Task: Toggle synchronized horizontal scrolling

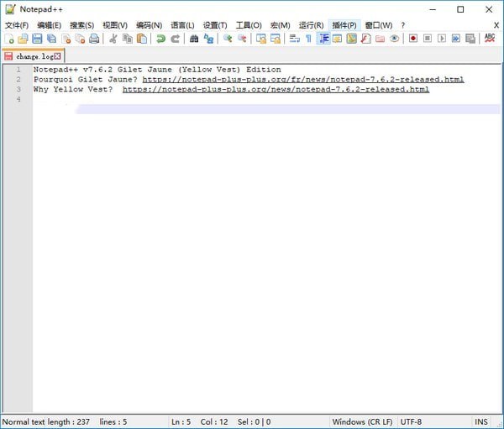Action: [276, 39]
